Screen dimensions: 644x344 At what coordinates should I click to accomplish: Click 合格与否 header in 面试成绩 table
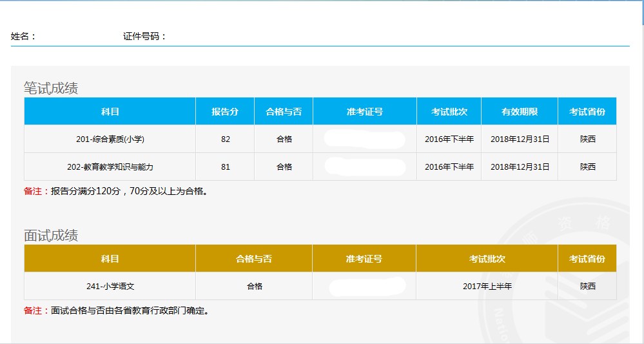pos(254,259)
